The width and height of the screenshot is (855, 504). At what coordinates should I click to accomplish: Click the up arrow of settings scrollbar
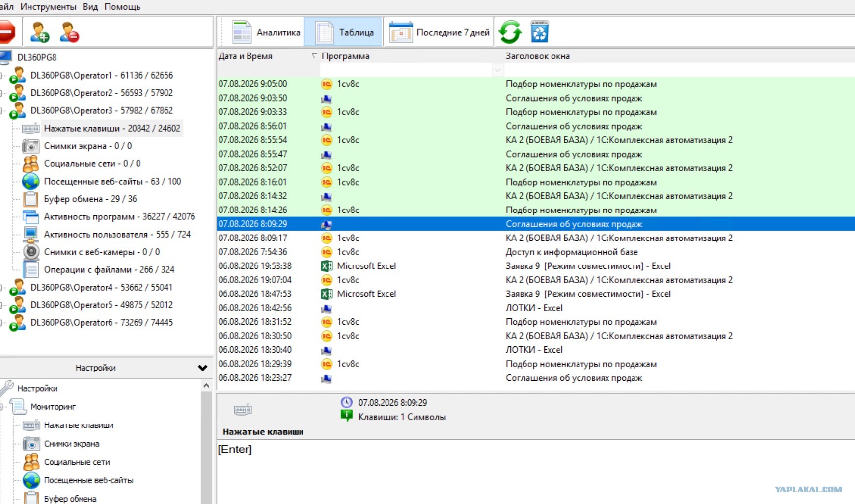click(206, 386)
